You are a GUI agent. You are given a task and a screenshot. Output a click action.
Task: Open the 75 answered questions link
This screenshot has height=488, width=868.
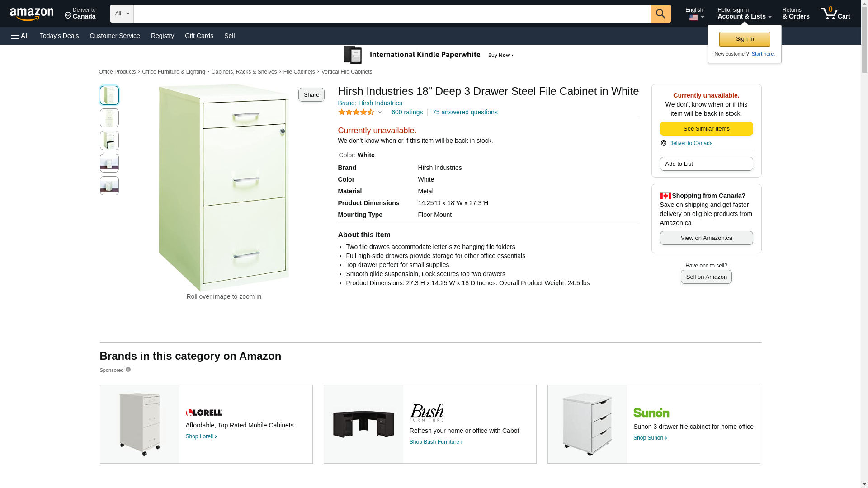point(465,112)
